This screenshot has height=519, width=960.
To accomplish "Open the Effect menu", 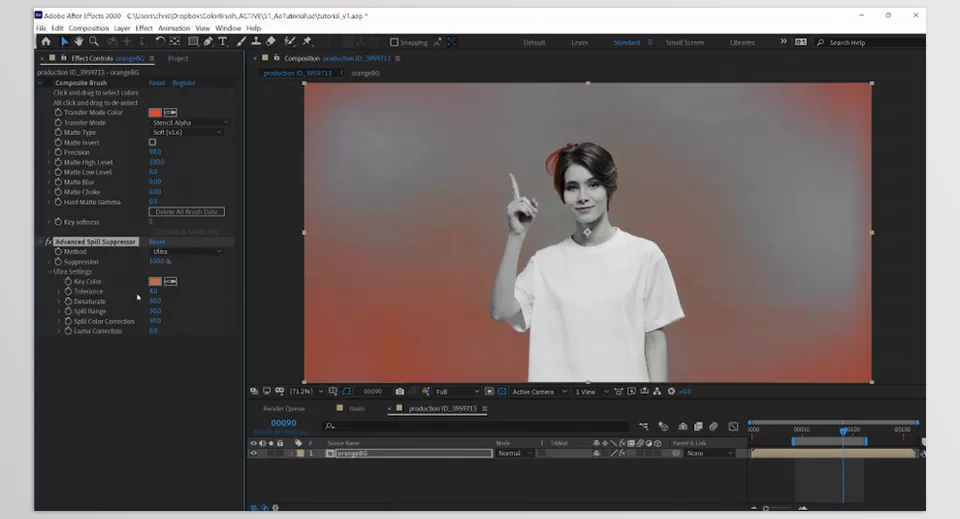I will point(144,28).
